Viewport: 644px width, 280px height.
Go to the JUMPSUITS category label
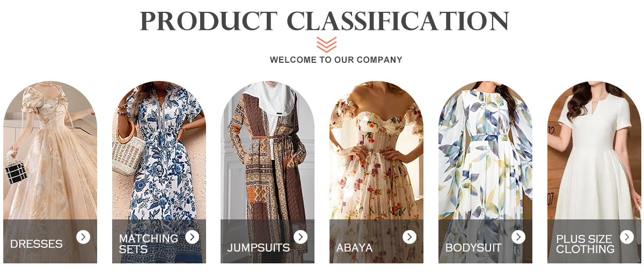(x=259, y=248)
